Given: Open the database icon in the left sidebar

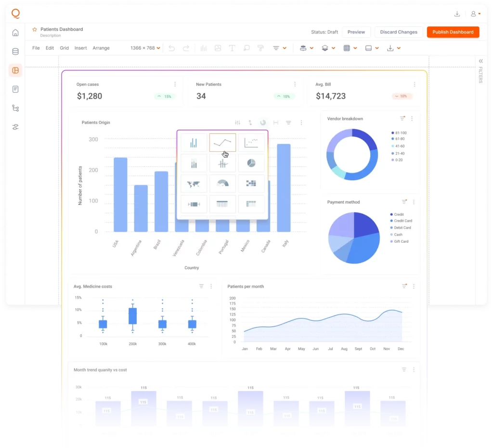Looking at the screenshot, I should [15, 52].
